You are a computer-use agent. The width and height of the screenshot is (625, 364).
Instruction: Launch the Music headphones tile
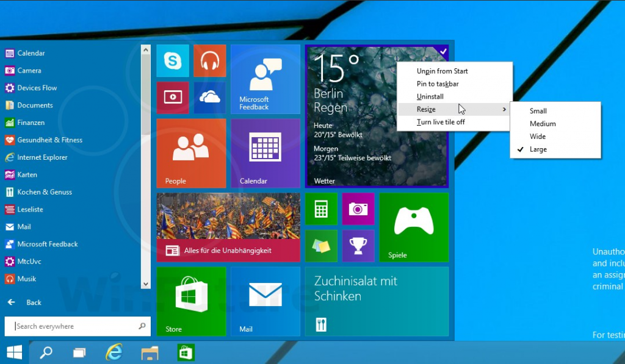click(x=210, y=61)
